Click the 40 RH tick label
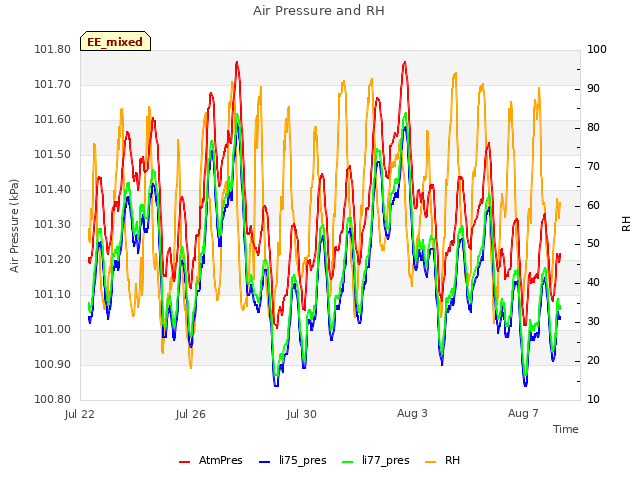 [593, 283]
